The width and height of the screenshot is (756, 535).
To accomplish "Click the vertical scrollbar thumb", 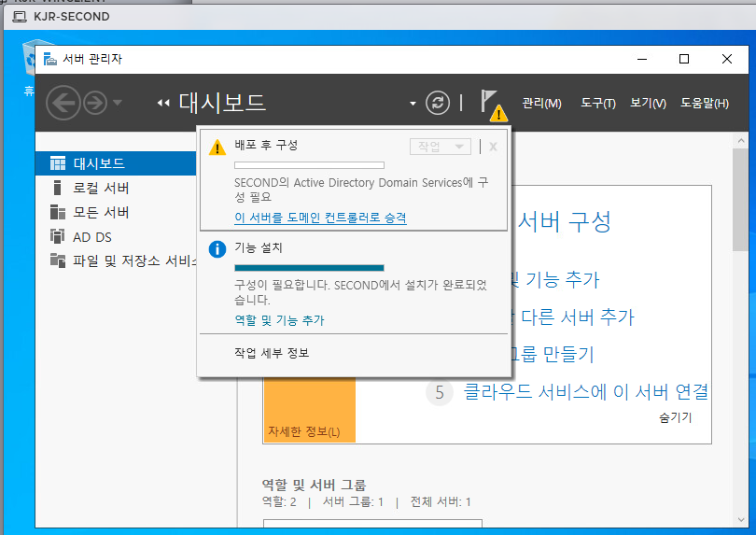I will pyautogui.click(x=740, y=200).
